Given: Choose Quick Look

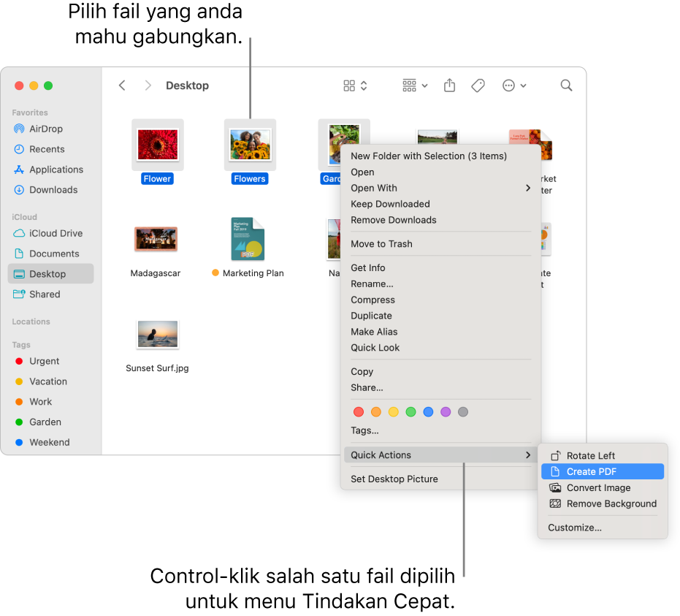Looking at the screenshot, I should 440,348.
